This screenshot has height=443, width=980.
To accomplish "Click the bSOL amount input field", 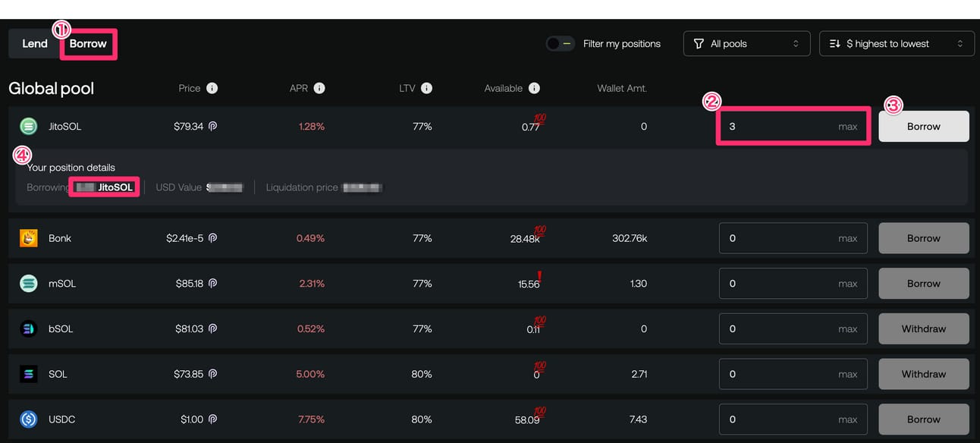I will point(793,329).
